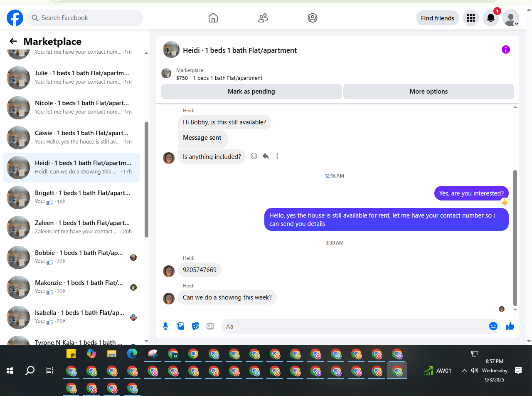Image resolution: width=532 pixels, height=396 pixels.
Task: Open the account profile menu
Action: coord(511,18)
